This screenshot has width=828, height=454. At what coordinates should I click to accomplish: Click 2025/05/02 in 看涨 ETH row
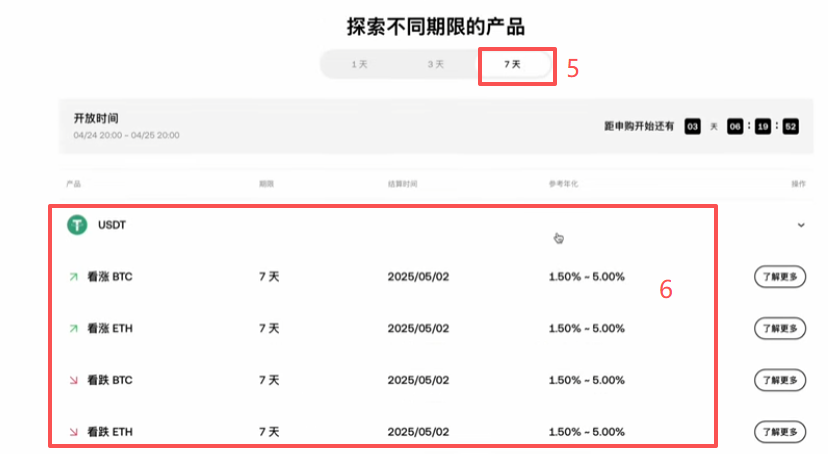click(x=418, y=328)
